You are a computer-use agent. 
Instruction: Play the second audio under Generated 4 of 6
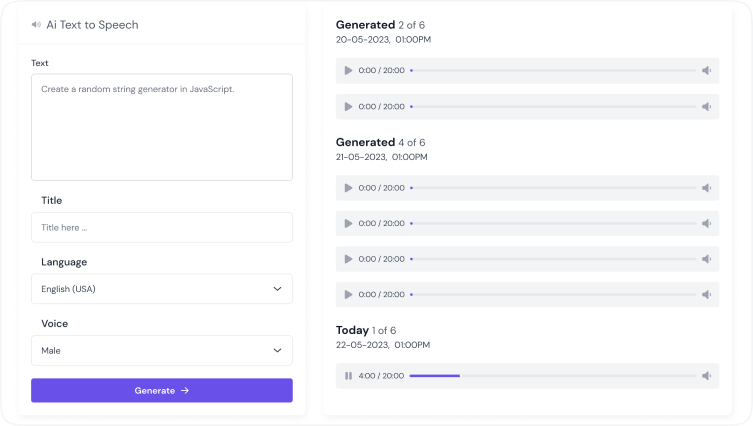[348, 223]
